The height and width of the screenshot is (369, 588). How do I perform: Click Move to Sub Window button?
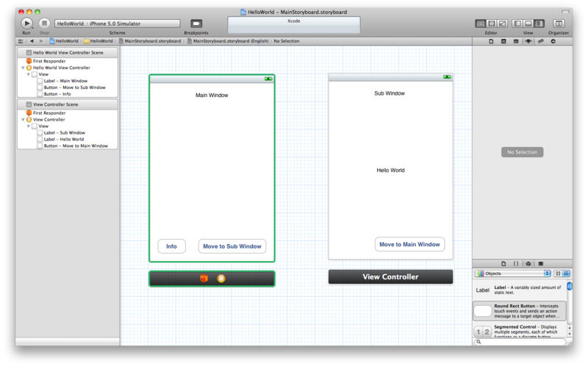232,246
